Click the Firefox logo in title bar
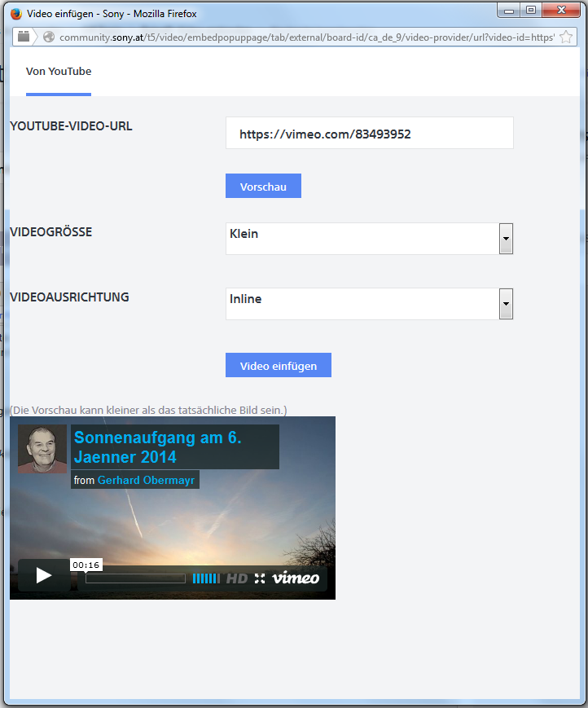 click(16, 14)
